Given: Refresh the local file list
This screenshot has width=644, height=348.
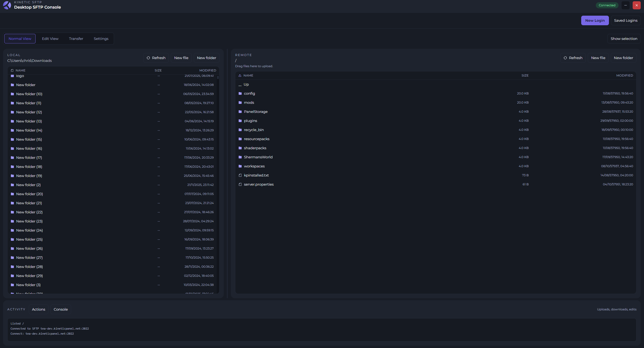Looking at the screenshot, I should [x=156, y=58].
